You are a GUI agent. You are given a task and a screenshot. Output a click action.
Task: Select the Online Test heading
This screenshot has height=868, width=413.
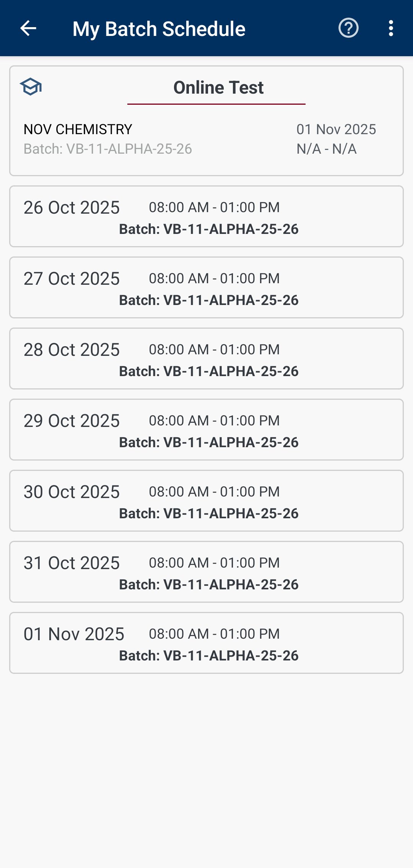pyautogui.click(x=218, y=88)
